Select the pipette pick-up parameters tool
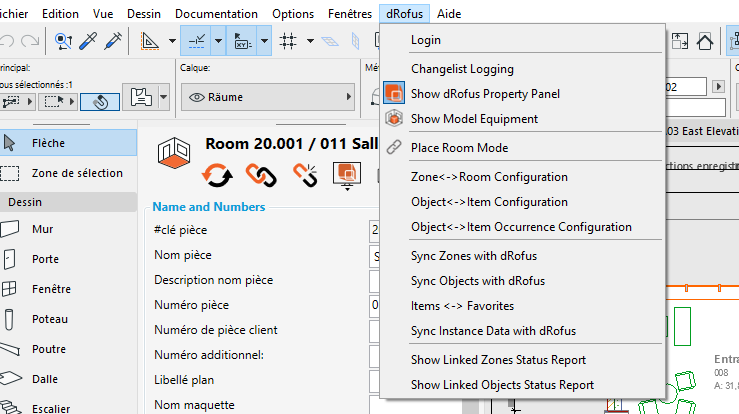The height and width of the screenshot is (414, 739). (88, 41)
